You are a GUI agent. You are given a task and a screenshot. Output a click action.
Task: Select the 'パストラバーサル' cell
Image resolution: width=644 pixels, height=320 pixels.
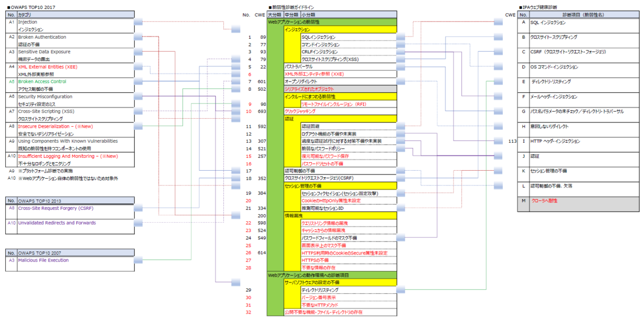(x=340, y=67)
